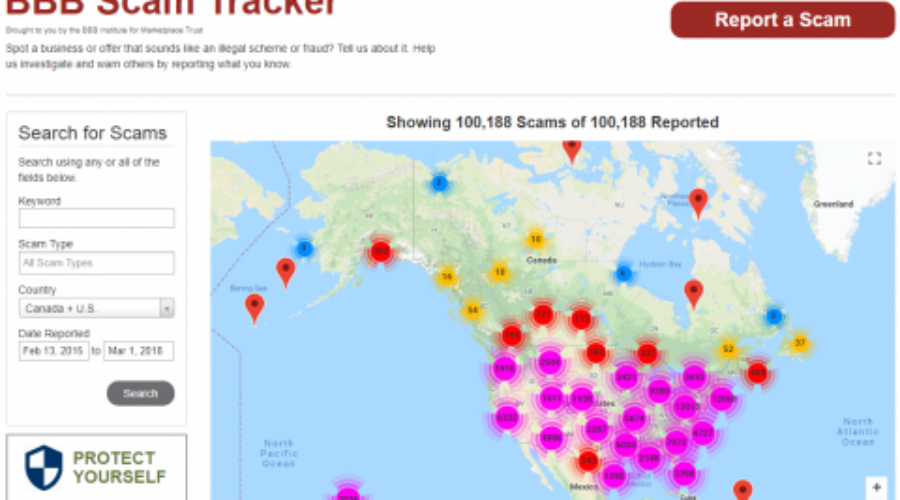
Task: Open the magenta 6332 cluster
Action: coord(507,417)
